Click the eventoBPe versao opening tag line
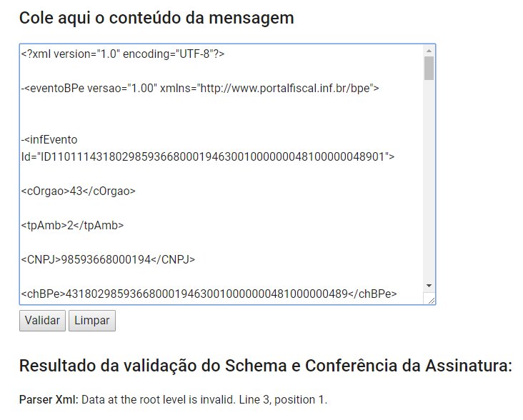Image resolution: width=523 pixels, height=420 pixels. point(200,89)
